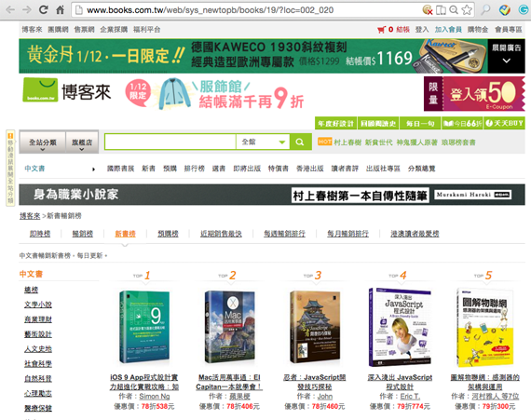
Task: Open the 圖解物聯網 book cover thumbnail
Action: pyautogui.click(x=485, y=327)
